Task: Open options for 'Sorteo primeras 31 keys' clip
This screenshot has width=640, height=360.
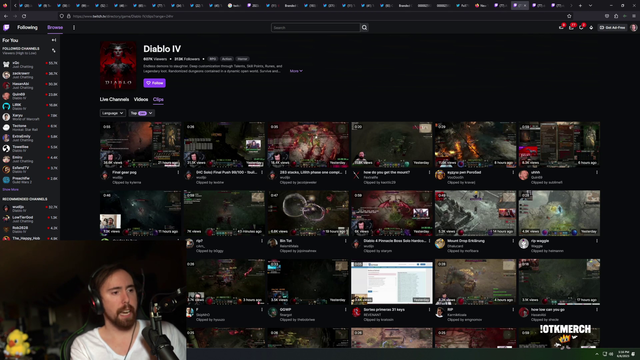Action: (x=429, y=310)
